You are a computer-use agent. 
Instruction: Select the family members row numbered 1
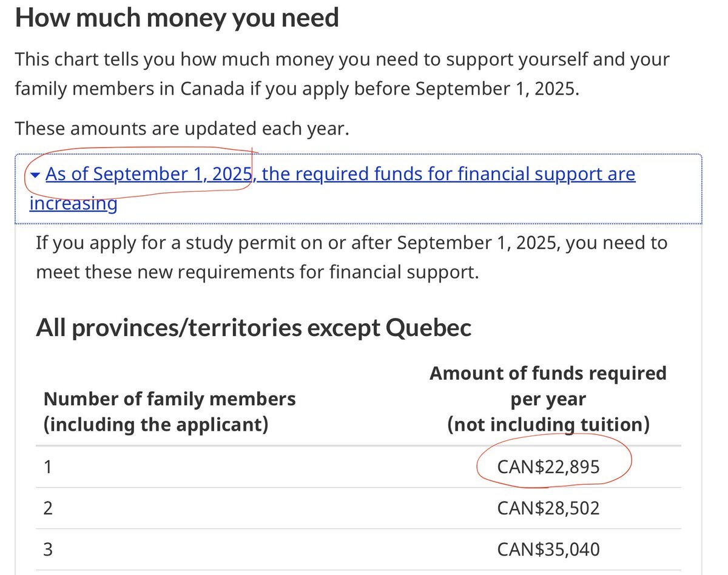(x=358, y=467)
